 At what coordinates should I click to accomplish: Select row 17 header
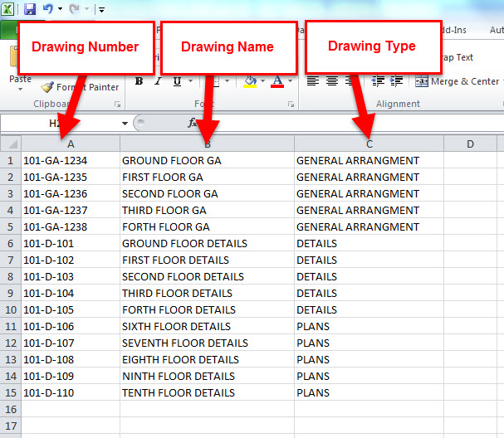11,426
